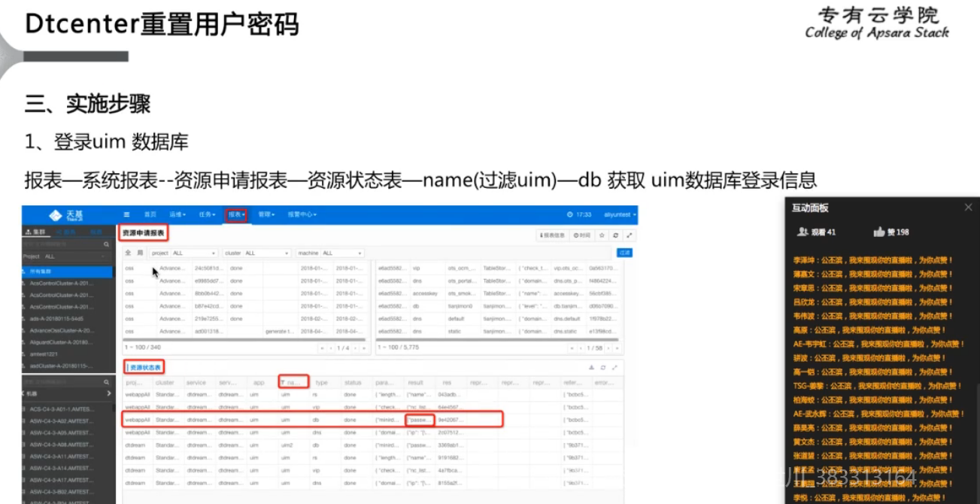Image resolution: width=980 pixels, height=504 pixels.
Task: Refresh the 资源申请报表 using refresh icon
Action: click(616, 235)
